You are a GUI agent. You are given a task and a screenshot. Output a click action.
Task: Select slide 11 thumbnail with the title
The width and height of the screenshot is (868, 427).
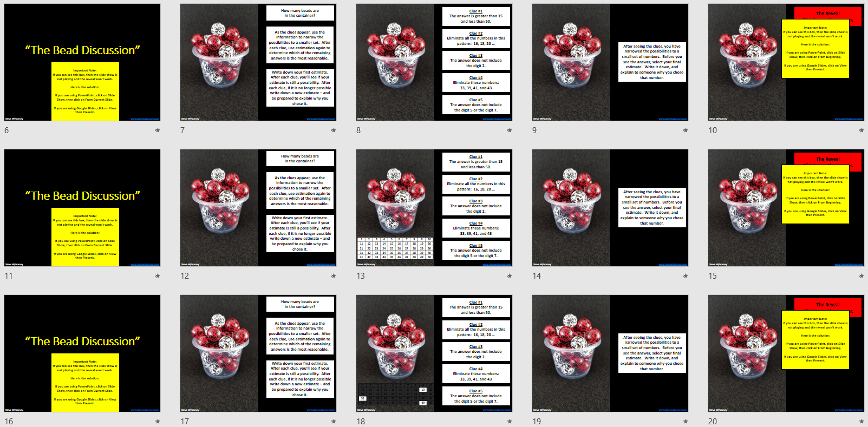click(82, 208)
